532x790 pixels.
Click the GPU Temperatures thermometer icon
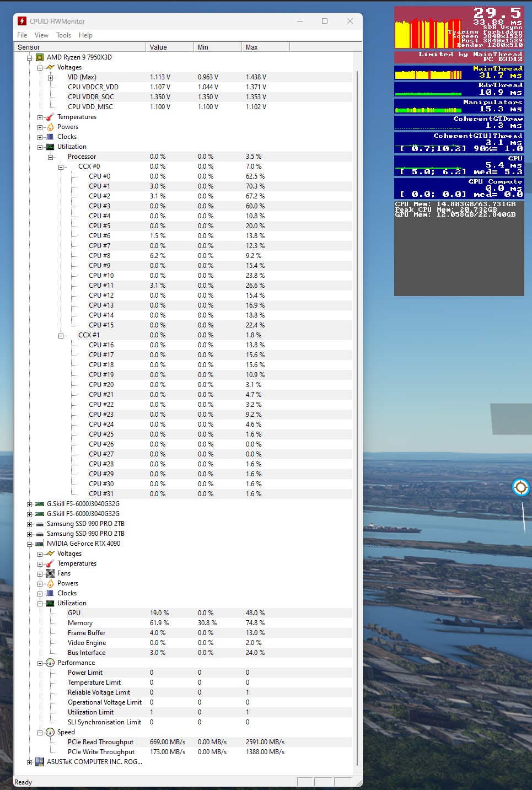50,563
